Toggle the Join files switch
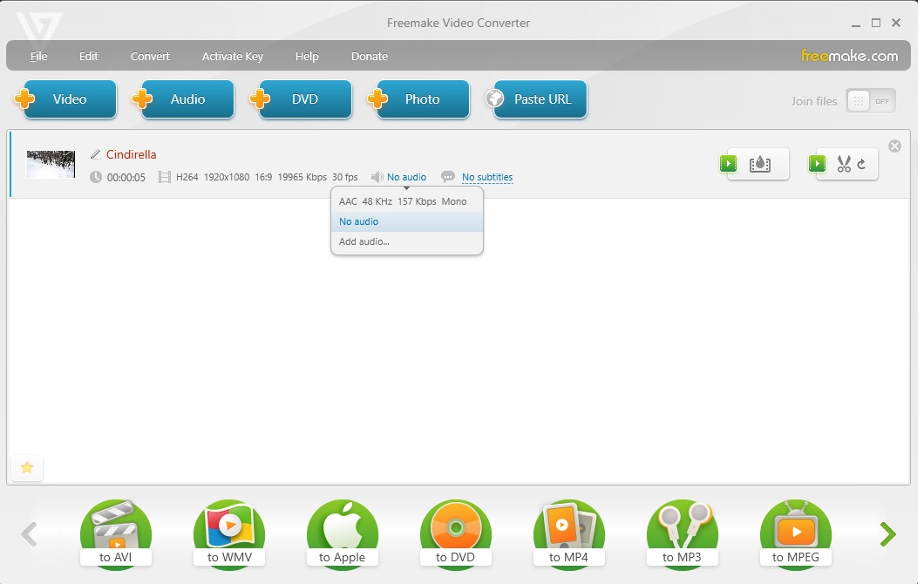Screen dimensions: 924x584 (x=871, y=101)
